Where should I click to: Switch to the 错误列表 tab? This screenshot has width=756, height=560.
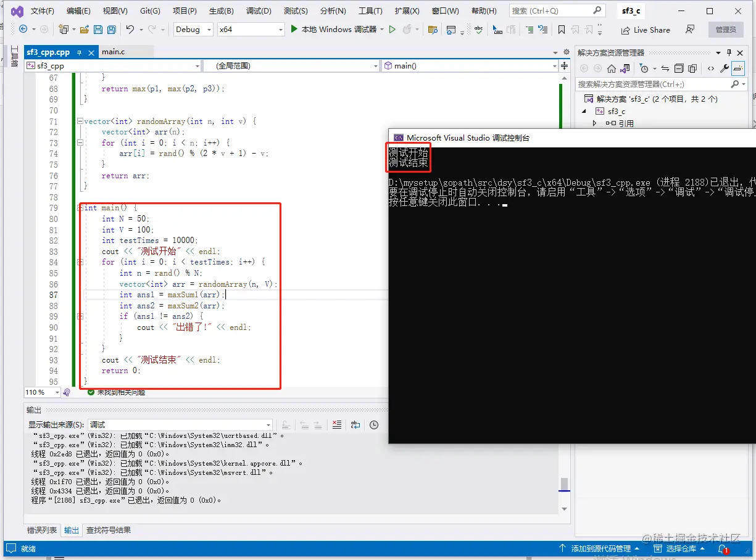pyautogui.click(x=42, y=530)
